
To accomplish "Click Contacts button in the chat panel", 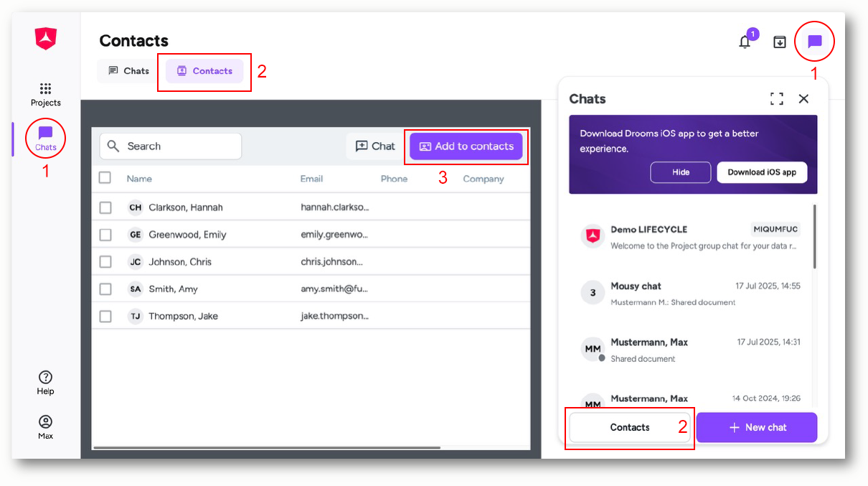I will coord(630,427).
